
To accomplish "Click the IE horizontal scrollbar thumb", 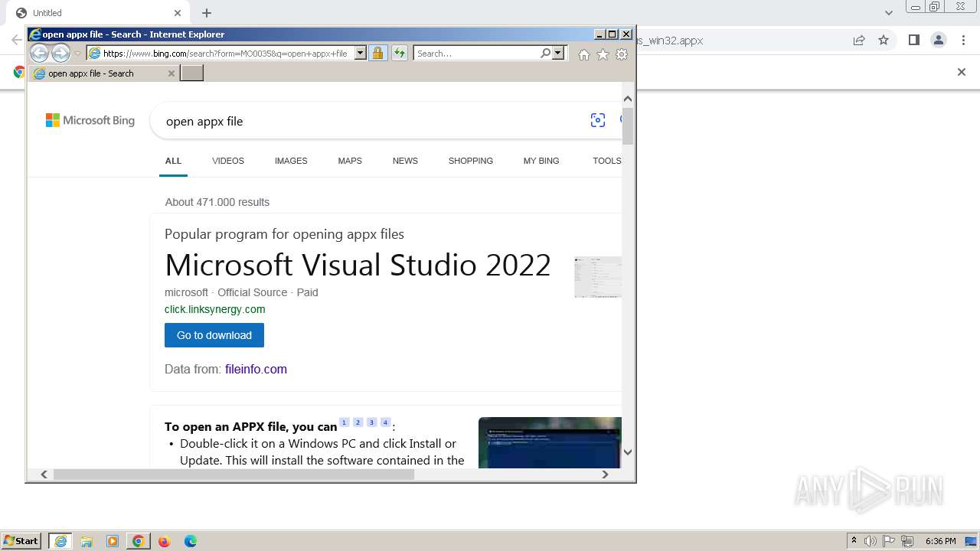I will tap(234, 474).
